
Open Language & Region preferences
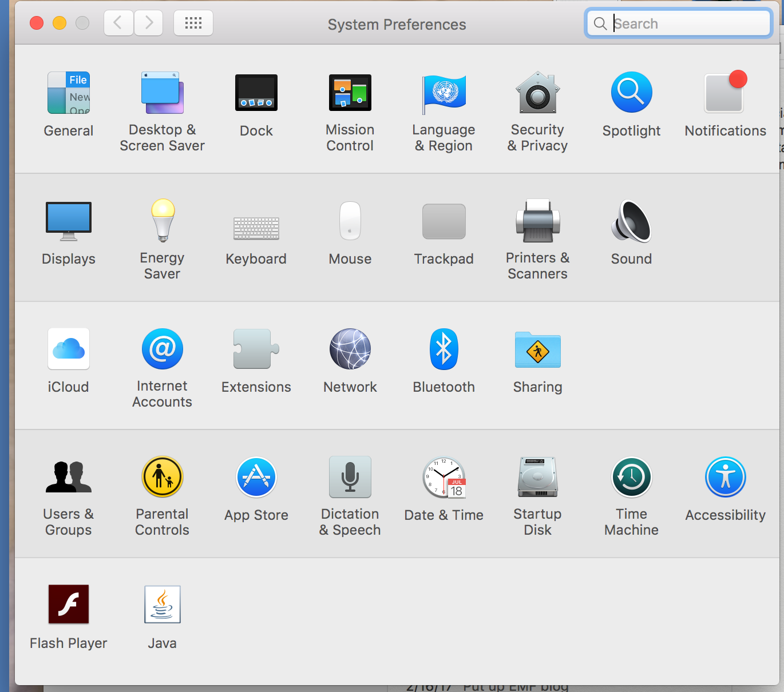tap(444, 94)
